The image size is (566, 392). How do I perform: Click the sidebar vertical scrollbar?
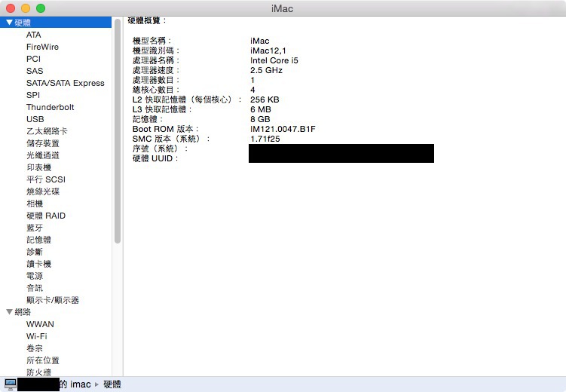118,131
